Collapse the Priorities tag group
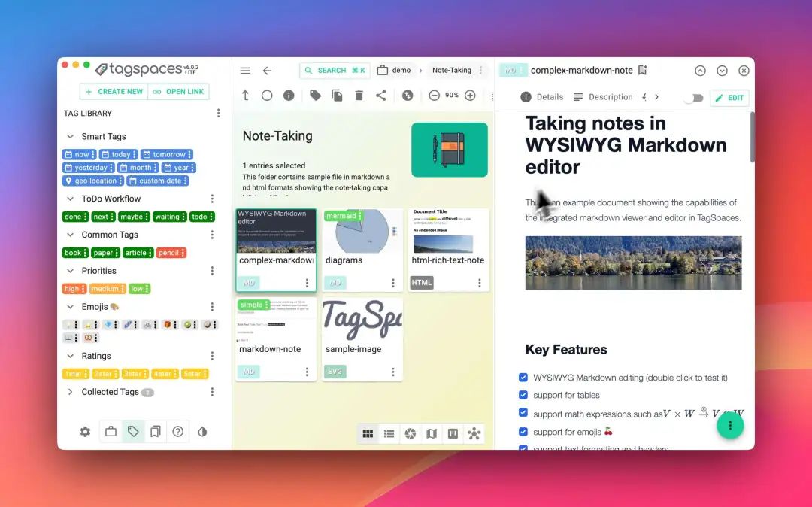812x507 pixels. point(71,271)
